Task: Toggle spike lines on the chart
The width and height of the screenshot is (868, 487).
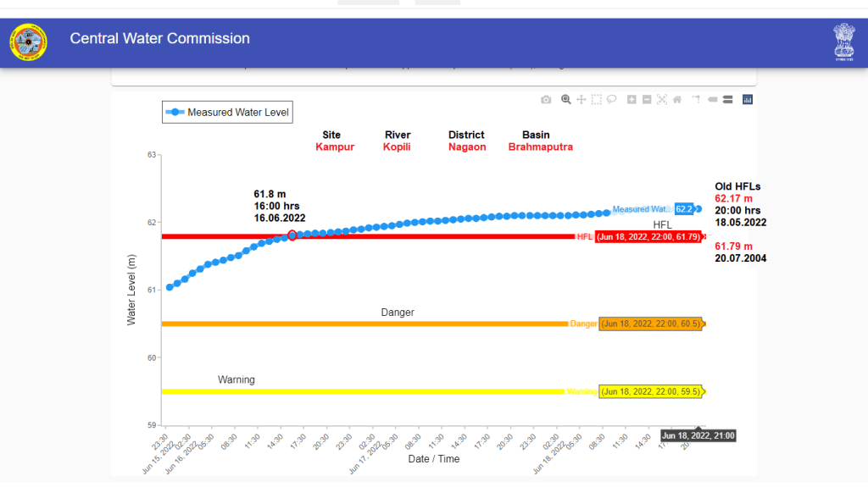Action: click(696, 100)
